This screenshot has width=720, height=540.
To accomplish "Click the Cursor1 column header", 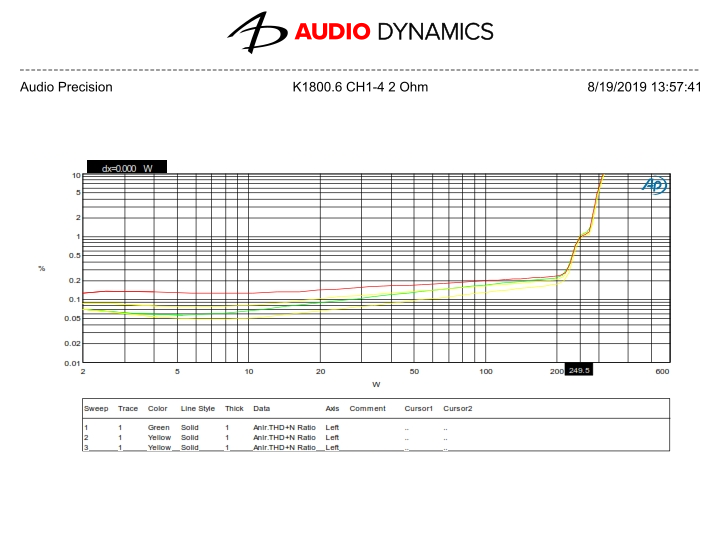I will click(418, 408).
